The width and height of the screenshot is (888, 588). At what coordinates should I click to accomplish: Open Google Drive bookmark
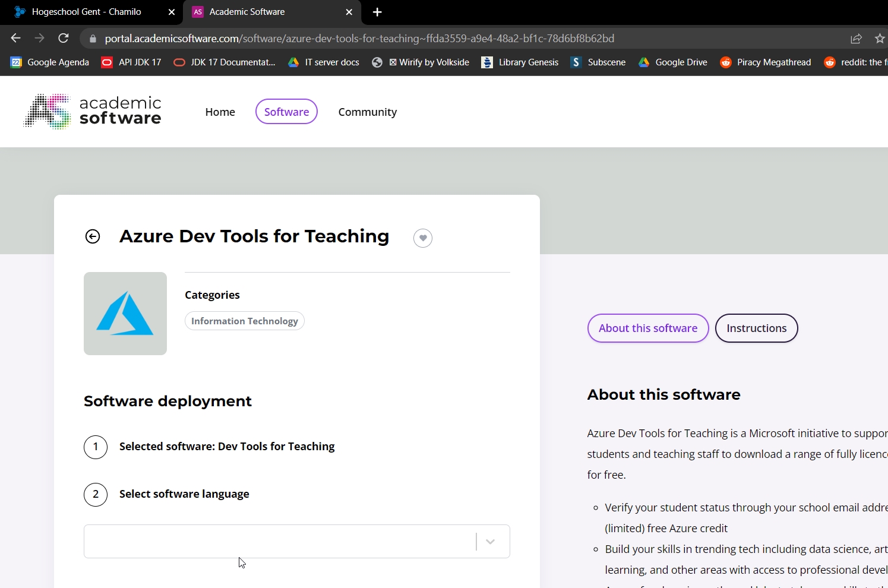(x=673, y=62)
